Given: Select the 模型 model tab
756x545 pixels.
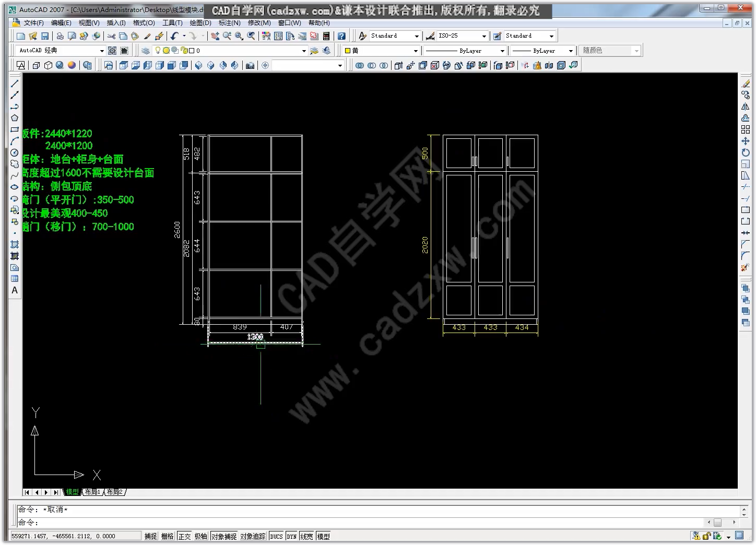Looking at the screenshot, I should [72, 492].
